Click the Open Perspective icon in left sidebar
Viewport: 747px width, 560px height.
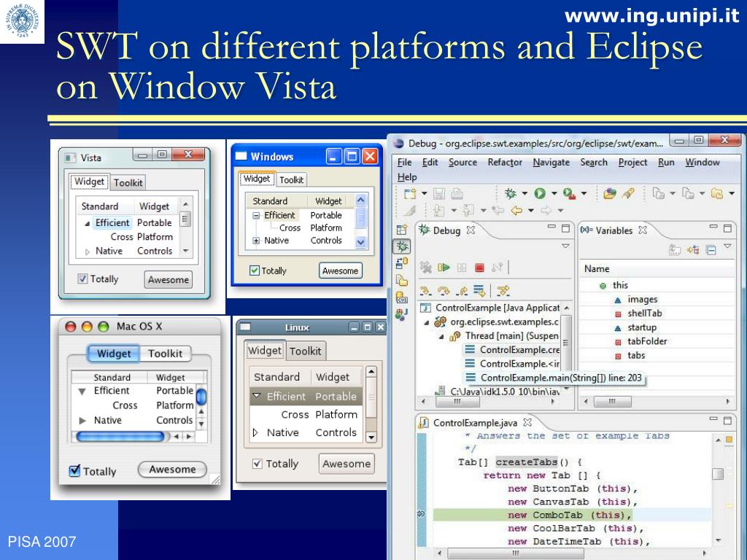402,230
